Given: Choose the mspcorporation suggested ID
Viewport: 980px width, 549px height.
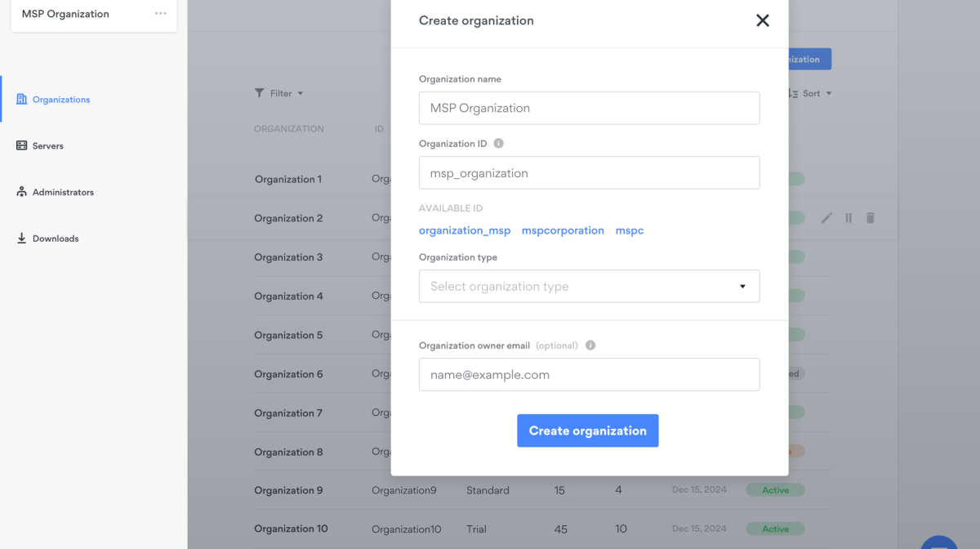Looking at the screenshot, I should [563, 230].
